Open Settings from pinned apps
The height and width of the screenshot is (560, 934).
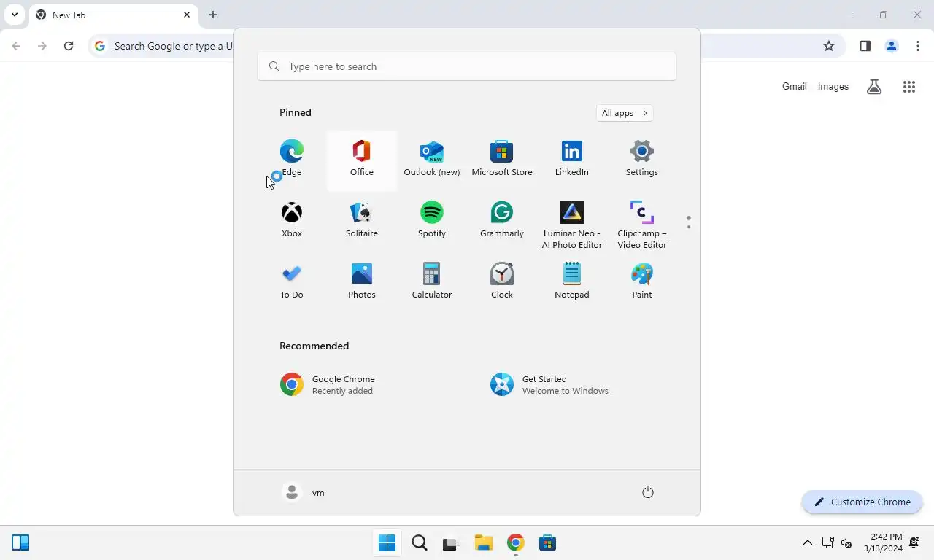(641, 159)
